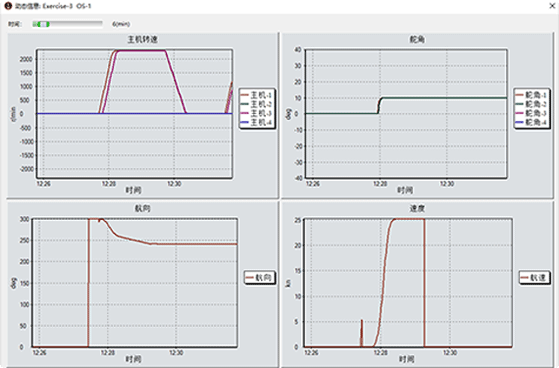Click the 速度 chart title
Viewport: 559px width, 368px height.
(x=417, y=208)
